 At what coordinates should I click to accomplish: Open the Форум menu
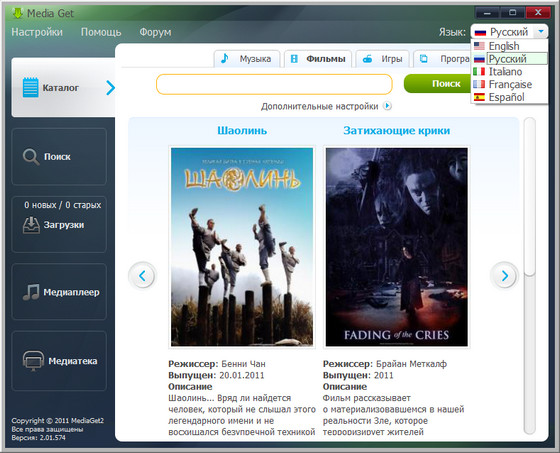coord(155,32)
